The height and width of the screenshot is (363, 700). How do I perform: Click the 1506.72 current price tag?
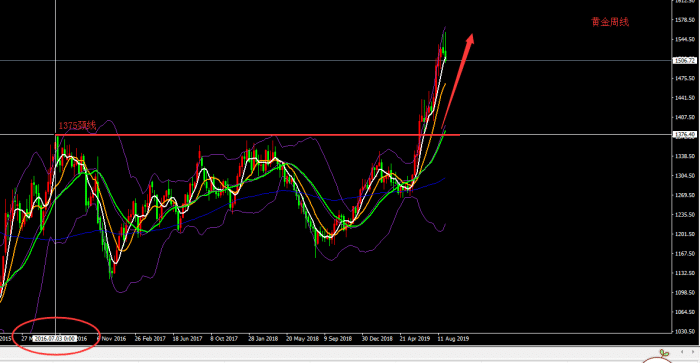[684, 60]
